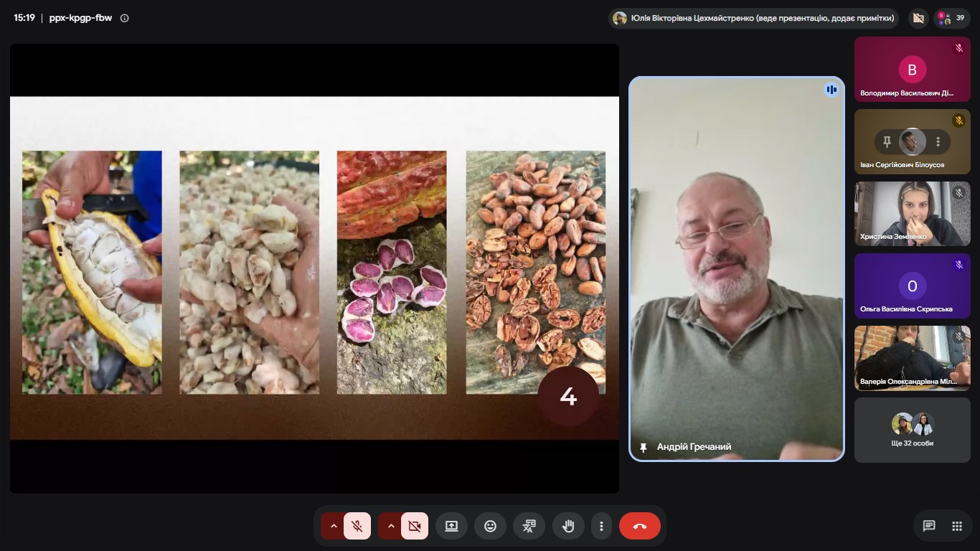Open meeting details info icon
The height and width of the screenshot is (551, 980).
pyautogui.click(x=124, y=18)
